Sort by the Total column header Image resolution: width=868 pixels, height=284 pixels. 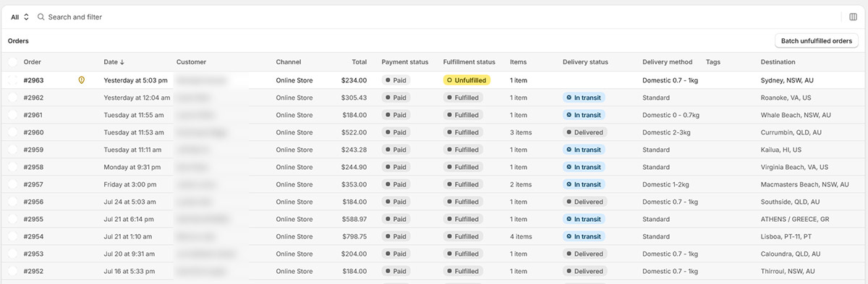[x=359, y=62]
